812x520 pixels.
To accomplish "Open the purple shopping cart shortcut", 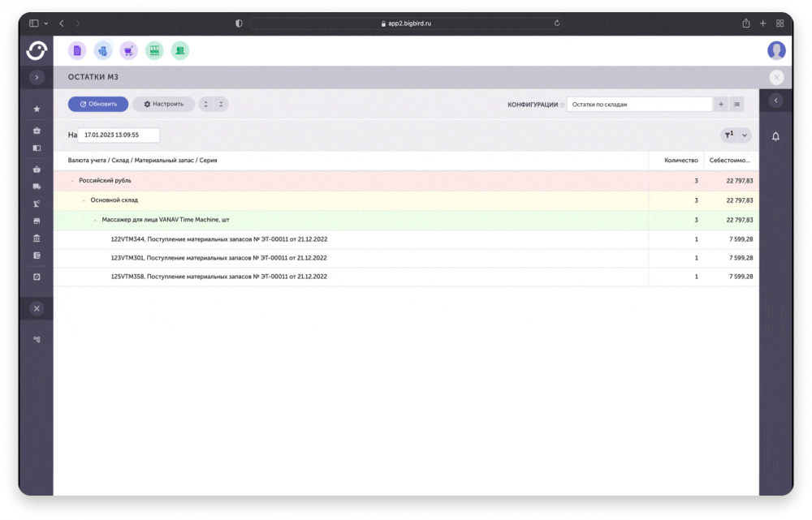I will [128, 51].
